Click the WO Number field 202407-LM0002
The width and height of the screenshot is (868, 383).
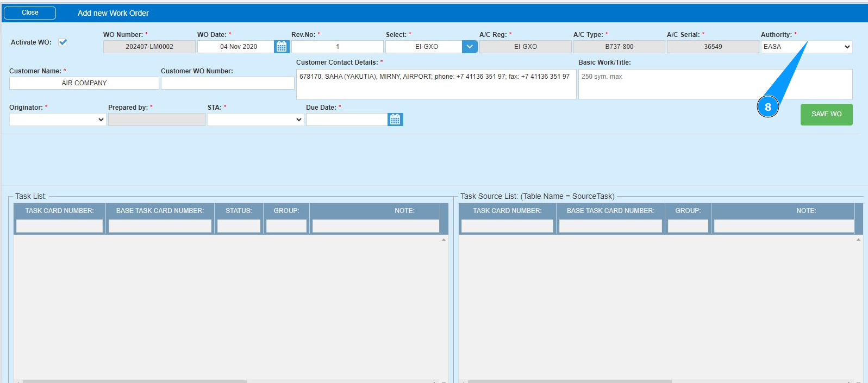(149, 47)
